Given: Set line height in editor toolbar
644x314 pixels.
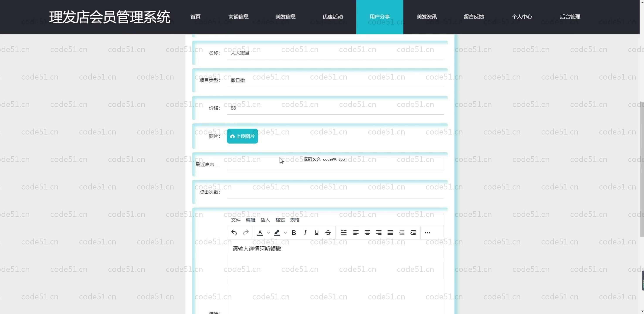Looking at the screenshot, I should tap(344, 233).
